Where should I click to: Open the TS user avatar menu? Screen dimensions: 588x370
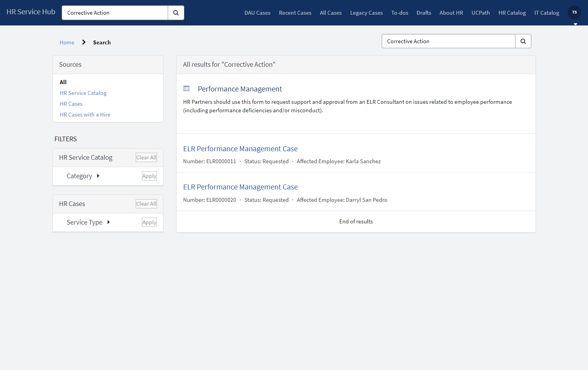pyautogui.click(x=575, y=12)
